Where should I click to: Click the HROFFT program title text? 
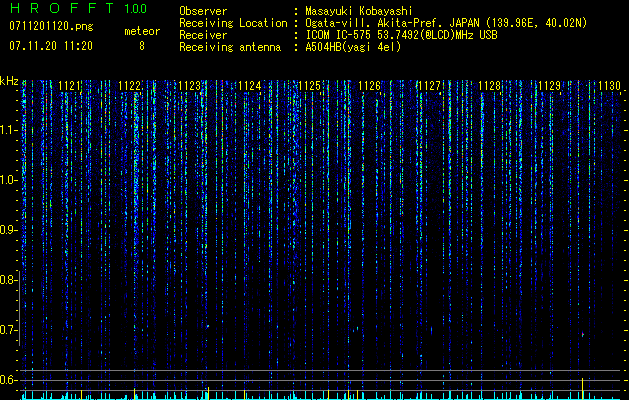(x=63, y=8)
